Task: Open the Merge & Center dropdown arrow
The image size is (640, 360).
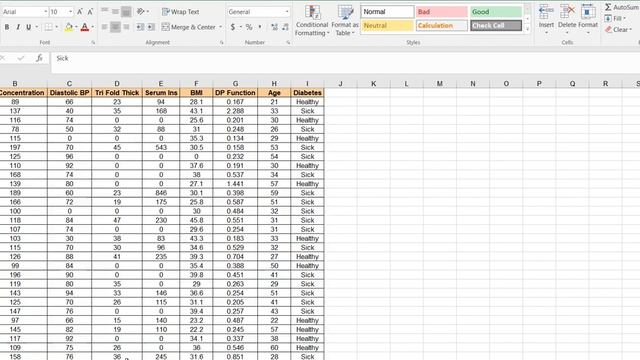Action: (x=220, y=27)
